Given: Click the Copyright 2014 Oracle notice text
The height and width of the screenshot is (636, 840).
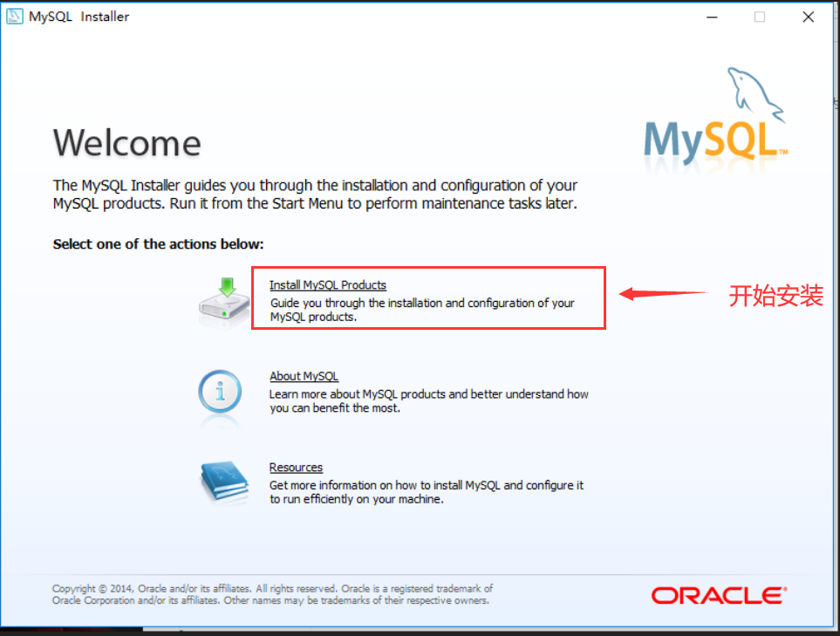Looking at the screenshot, I should (x=272, y=594).
